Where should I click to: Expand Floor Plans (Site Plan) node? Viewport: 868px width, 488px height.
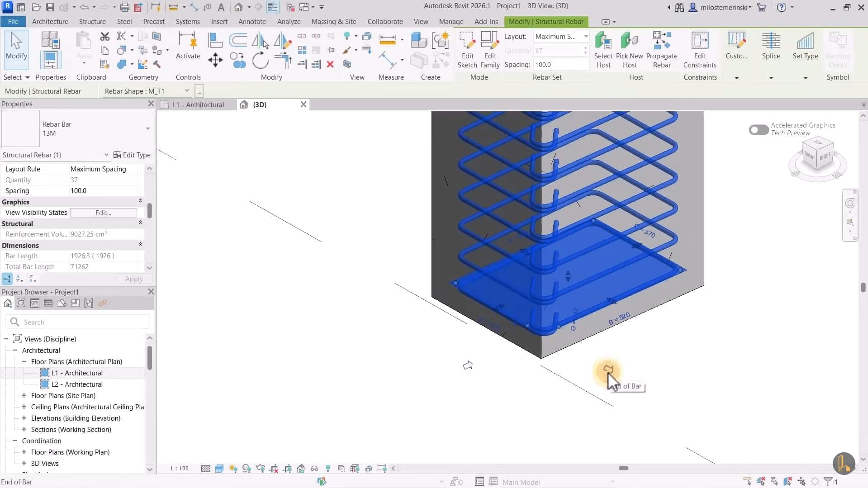(x=24, y=396)
